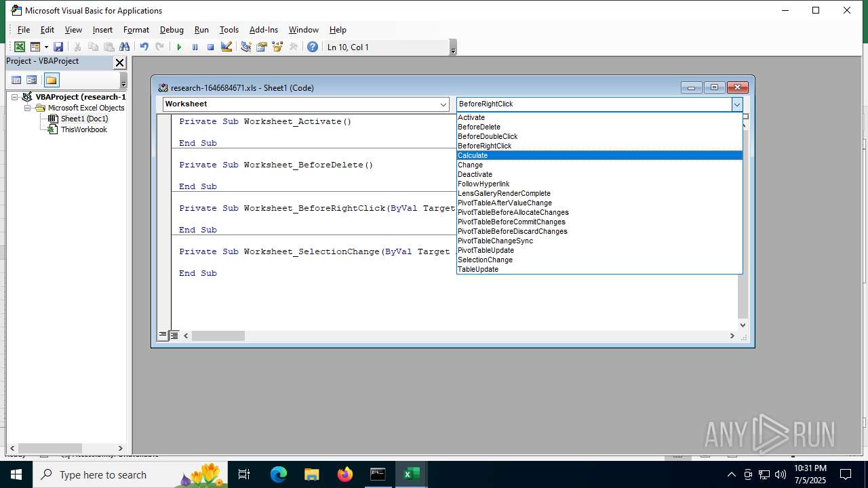This screenshot has width=868, height=488.
Task: Click the View Object icon in Project pane
Action: click(32, 80)
